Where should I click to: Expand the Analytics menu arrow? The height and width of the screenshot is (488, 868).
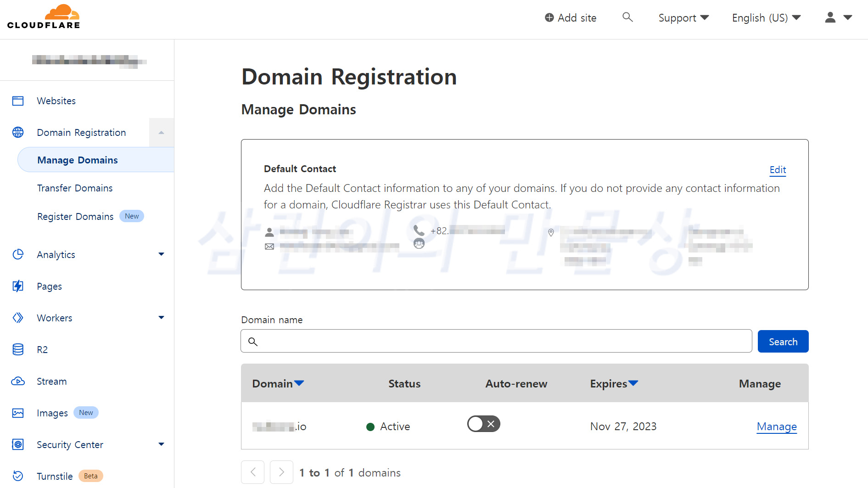161,254
